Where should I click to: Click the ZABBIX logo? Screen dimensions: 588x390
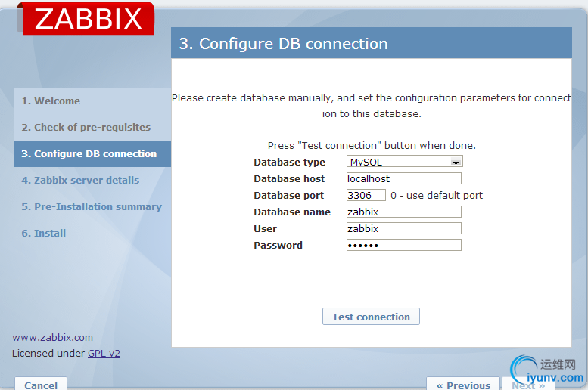86,19
